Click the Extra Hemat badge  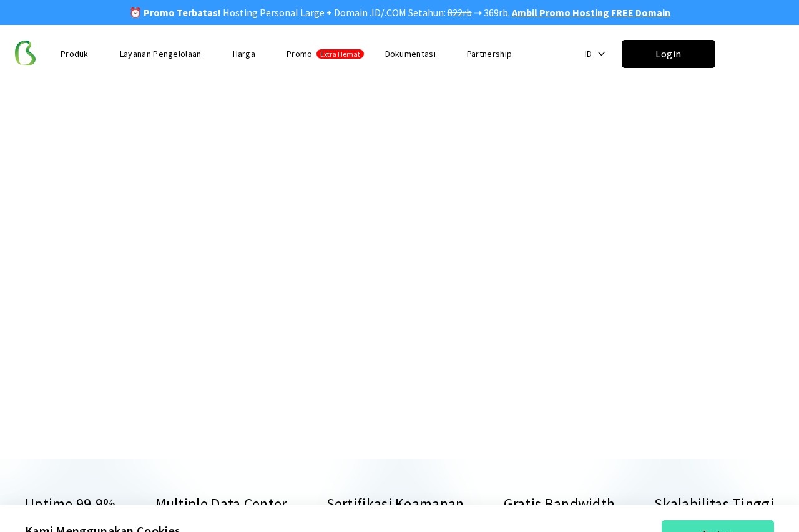coord(340,54)
